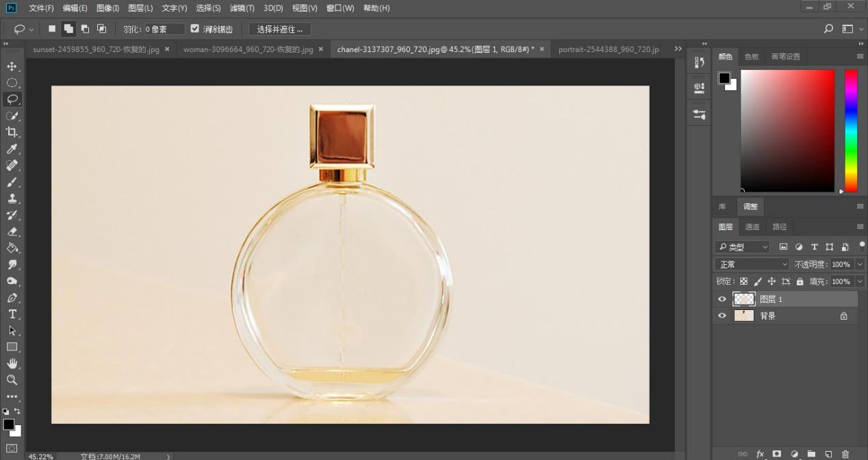Switch to the 色板 swatches tab
The height and width of the screenshot is (460, 868).
(x=752, y=56)
